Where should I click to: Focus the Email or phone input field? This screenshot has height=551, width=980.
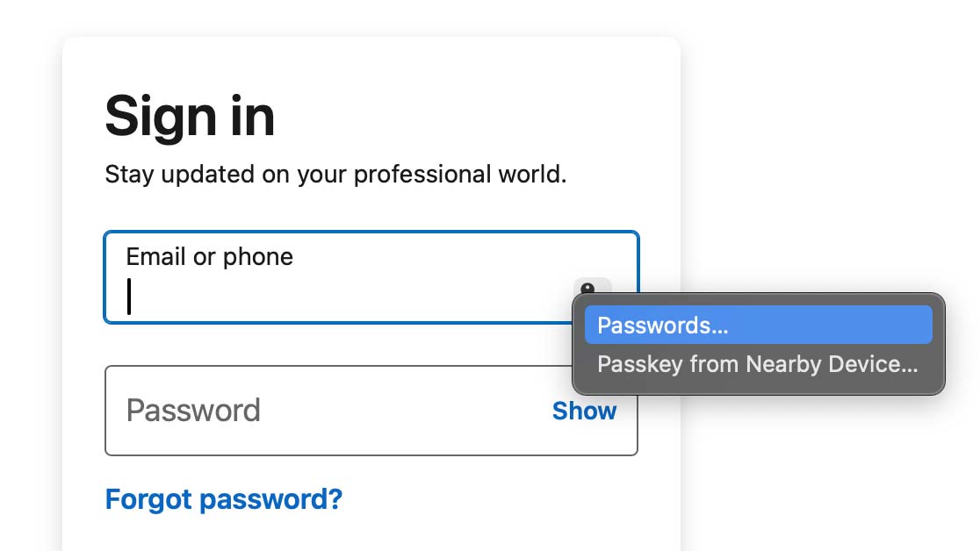371,277
